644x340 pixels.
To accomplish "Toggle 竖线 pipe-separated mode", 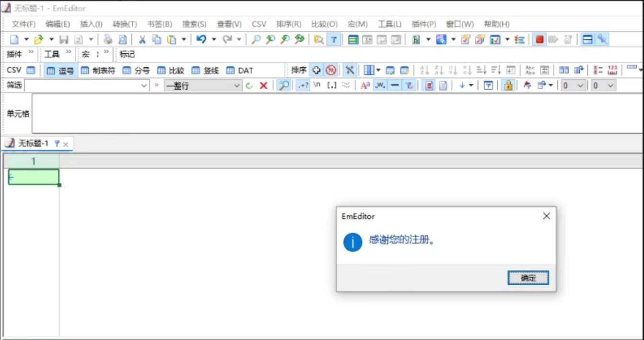I will coord(205,71).
